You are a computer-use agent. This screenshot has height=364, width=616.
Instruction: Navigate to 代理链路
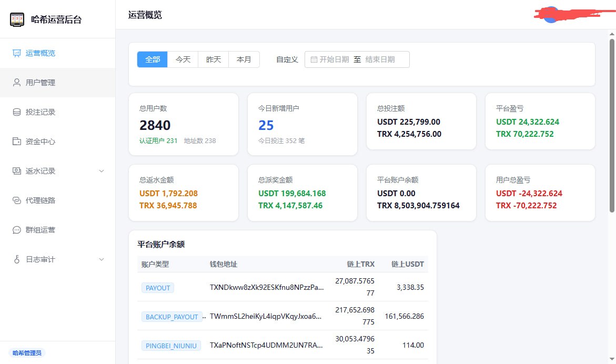coord(58,200)
